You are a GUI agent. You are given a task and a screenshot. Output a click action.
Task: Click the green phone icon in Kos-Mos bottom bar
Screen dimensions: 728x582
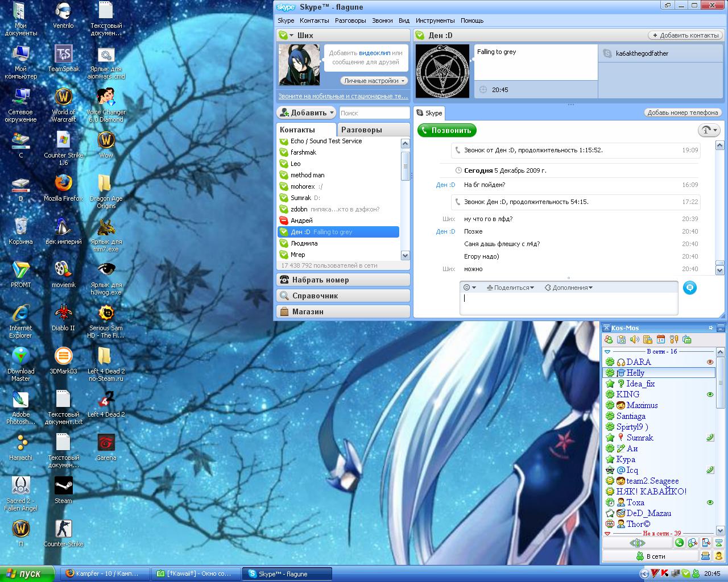click(x=679, y=543)
